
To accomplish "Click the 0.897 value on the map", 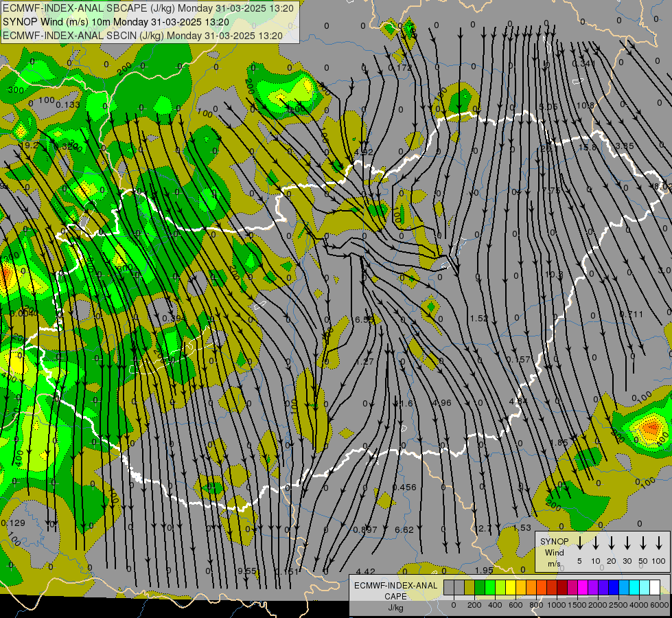I will [x=365, y=529].
